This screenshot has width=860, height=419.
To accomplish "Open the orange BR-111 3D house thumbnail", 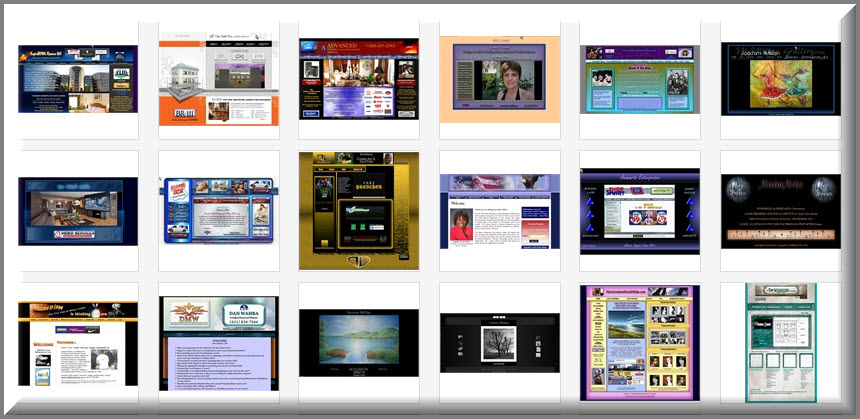I will [x=219, y=78].
